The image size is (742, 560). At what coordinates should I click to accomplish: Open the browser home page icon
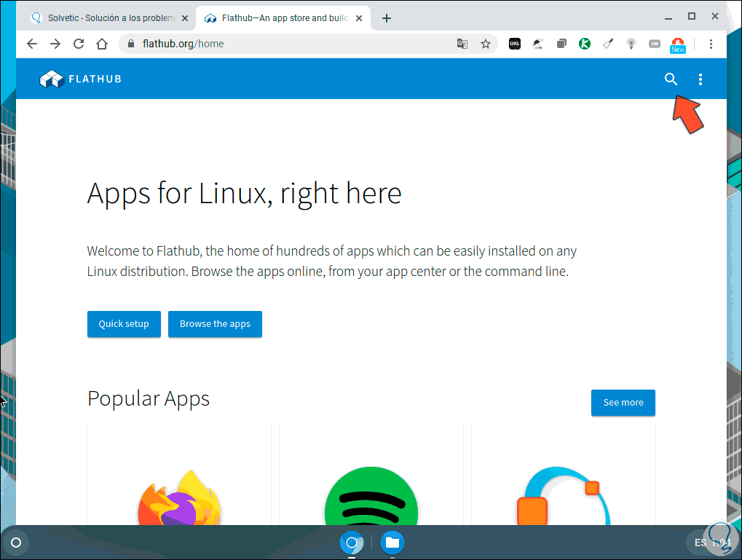[102, 44]
